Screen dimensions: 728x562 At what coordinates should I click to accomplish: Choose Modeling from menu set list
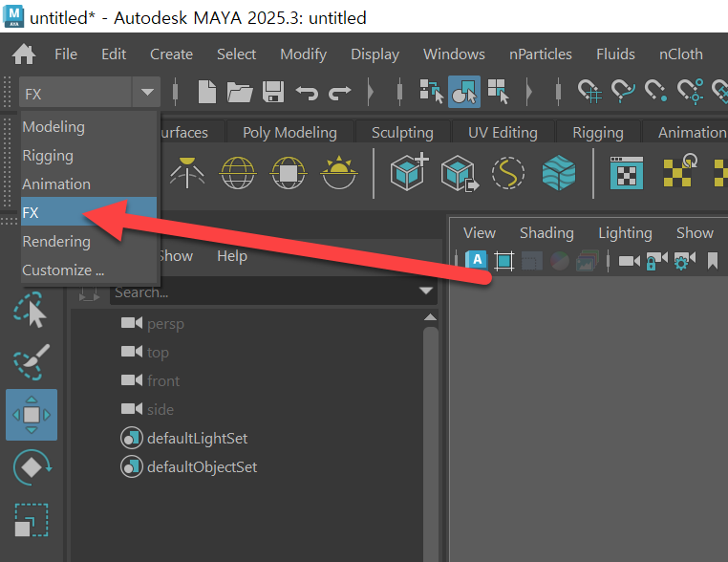[x=89, y=127]
